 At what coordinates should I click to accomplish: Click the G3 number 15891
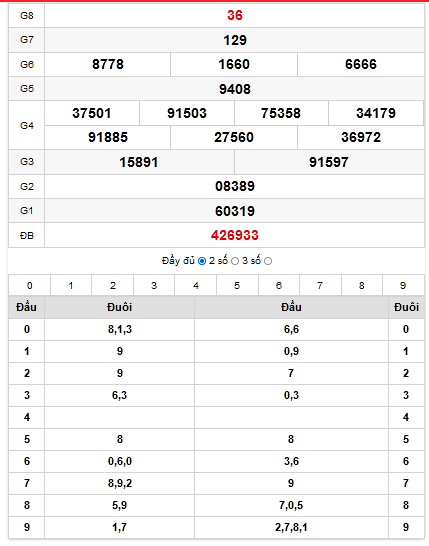pos(139,162)
